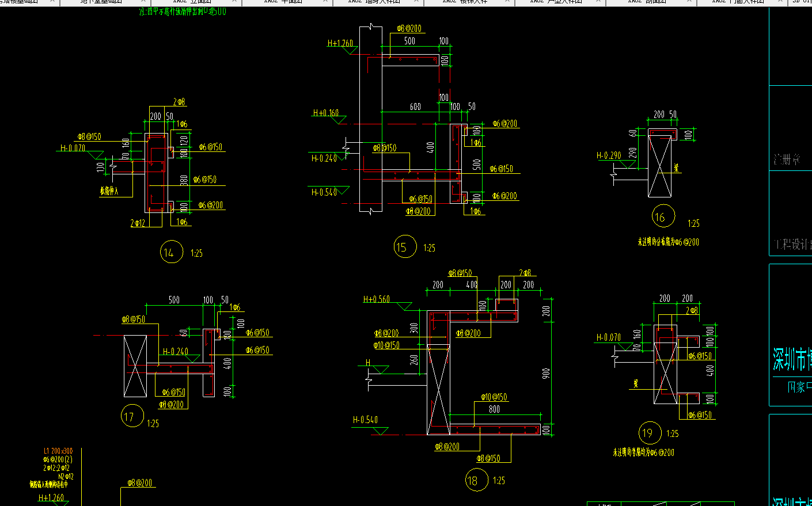The width and height of the screenshot is (812, 506).
Task: Pick the H-0.540 elevation in detail 15
Action: click(324, 192)
